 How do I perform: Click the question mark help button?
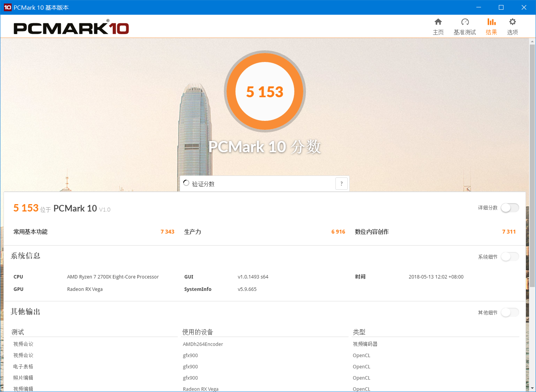pos(341,184)
